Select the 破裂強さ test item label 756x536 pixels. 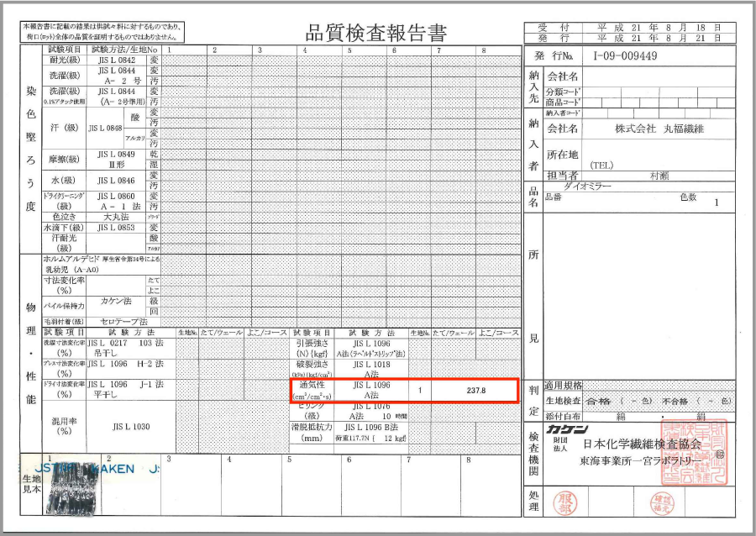312,364
